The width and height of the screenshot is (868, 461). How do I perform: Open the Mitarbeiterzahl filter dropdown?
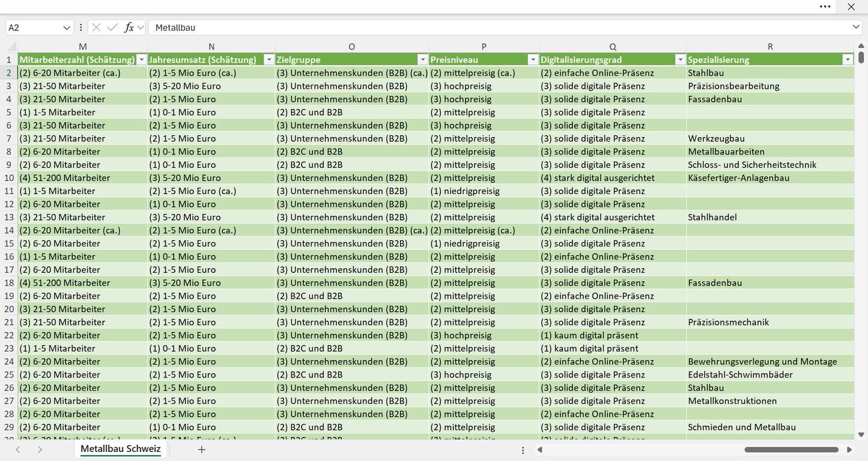coord(142,60)
